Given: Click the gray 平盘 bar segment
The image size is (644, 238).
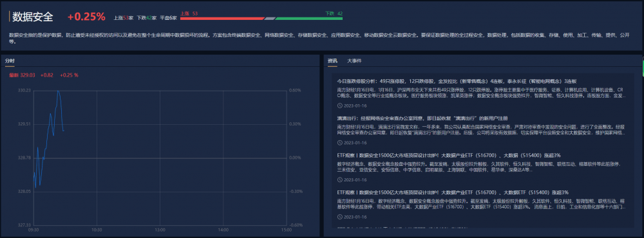Looking at the screenshot, I should click(x=270, y=18).
